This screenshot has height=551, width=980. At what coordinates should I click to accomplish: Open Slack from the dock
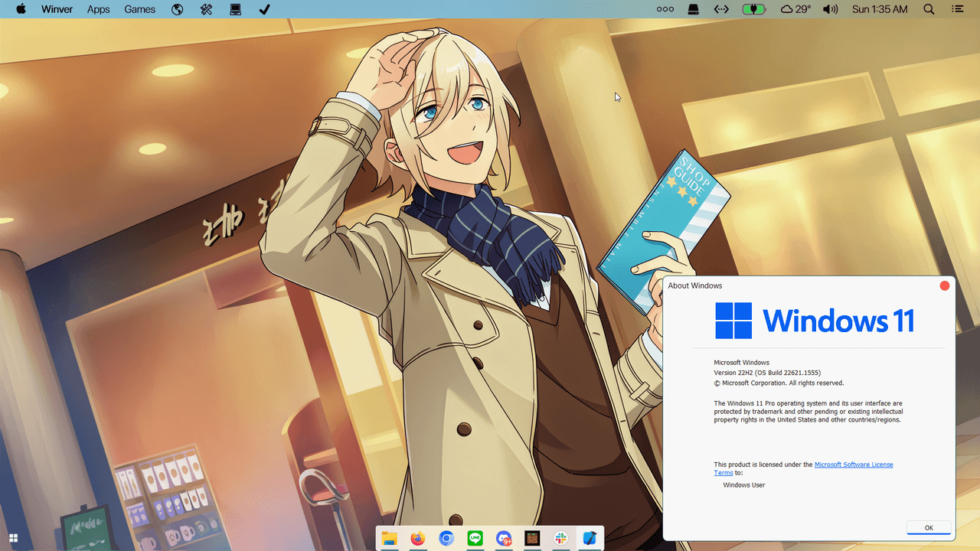pos(560,539)
